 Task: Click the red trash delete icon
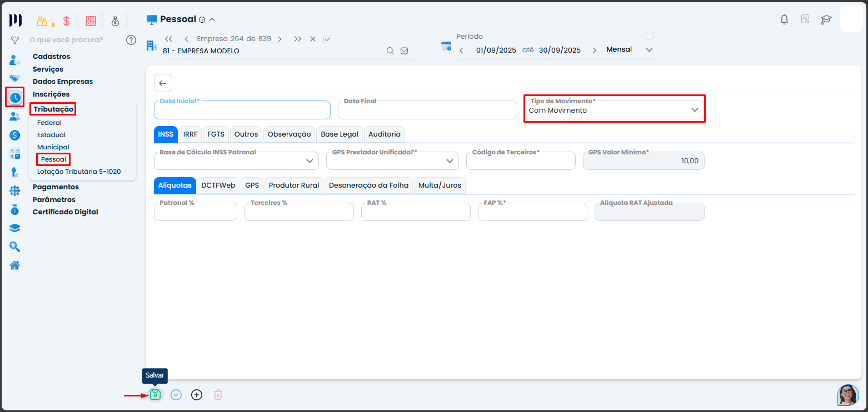click(218, 395)
